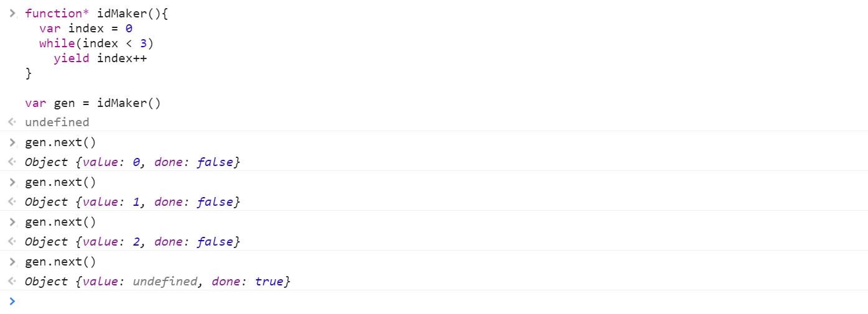868x314 pixels.
Task: Click the output arrow beside undefined
Action: 12,122
